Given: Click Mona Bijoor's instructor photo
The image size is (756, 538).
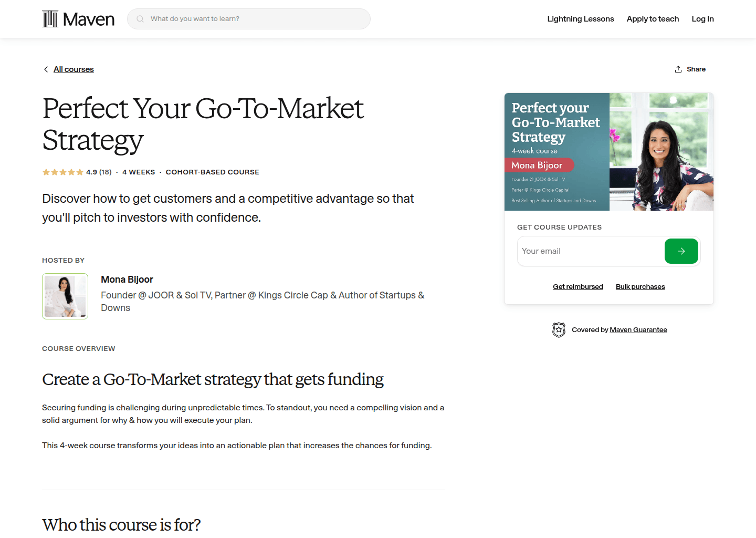Looking at the screenshot, I should [x=65, y=296].
